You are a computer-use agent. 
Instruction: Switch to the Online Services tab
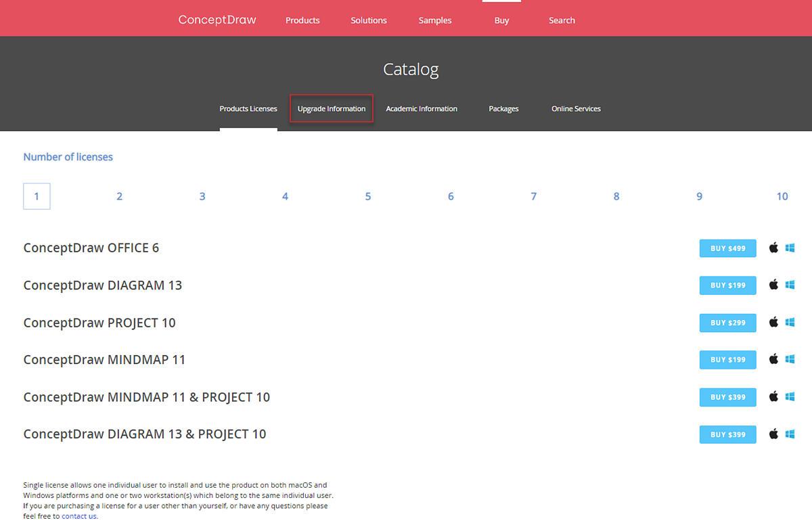(x=576, y=109)
